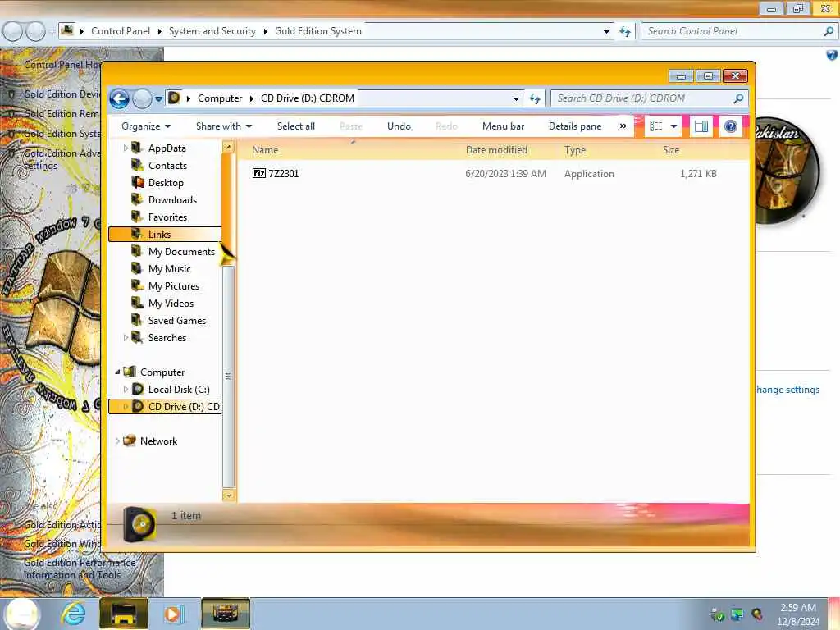Open the Share with menu
This screenshot has height=630, width=840.
[223, 126]
